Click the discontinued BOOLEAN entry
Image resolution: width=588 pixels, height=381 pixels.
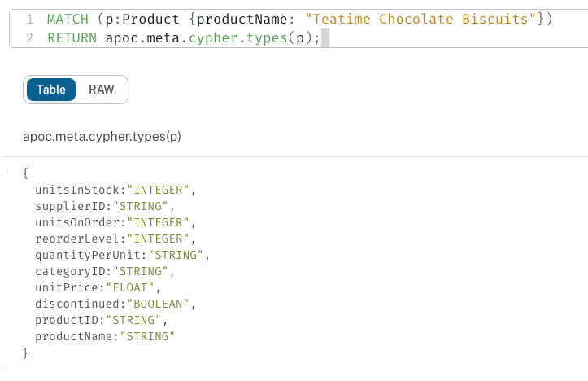115,304
